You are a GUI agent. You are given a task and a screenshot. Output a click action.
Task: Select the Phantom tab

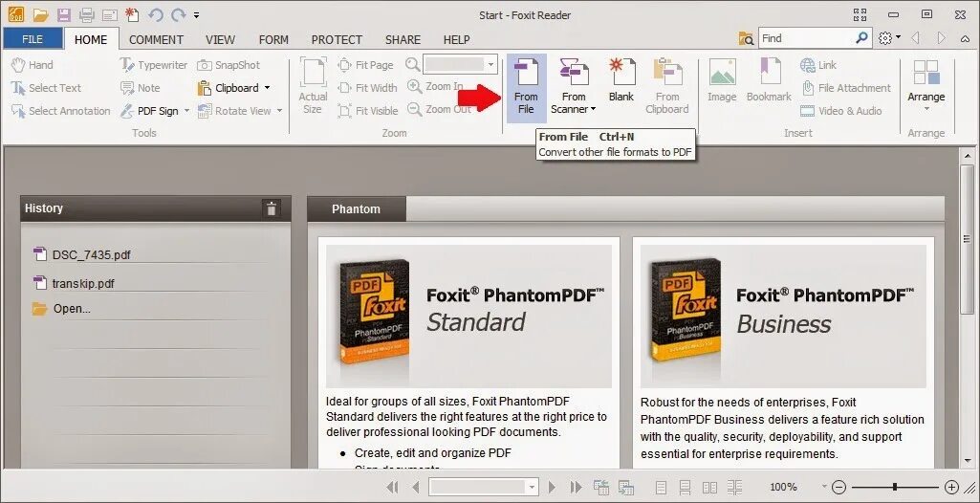357,208
